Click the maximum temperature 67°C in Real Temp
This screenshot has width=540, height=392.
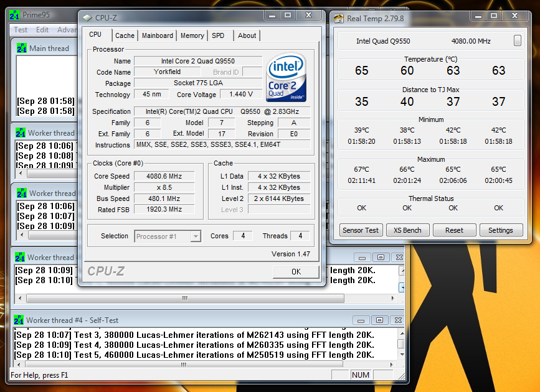(x=361, y=169)
